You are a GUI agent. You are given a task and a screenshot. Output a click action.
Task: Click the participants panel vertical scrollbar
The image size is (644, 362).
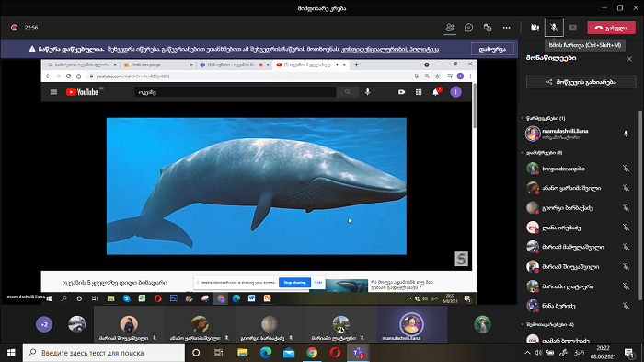639,205
